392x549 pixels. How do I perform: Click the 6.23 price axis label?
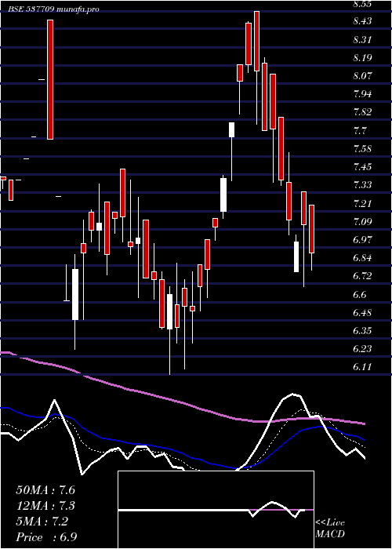[x=362, y=349]
